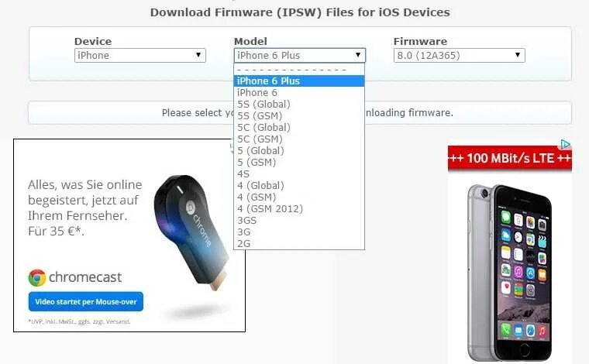Image resolution: width=589 pixels, height=364 pixels.
Task: Select iPhone 6 Plus from the list
Action: (x=299, y=81)
